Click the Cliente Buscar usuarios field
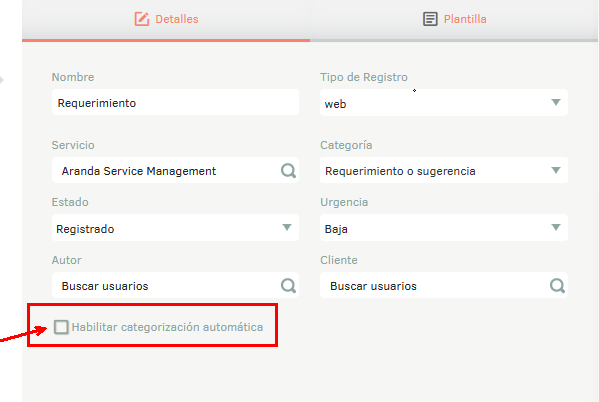Viewport: 599px width, 402px height. pyautogui.click(x=444, y=285)
